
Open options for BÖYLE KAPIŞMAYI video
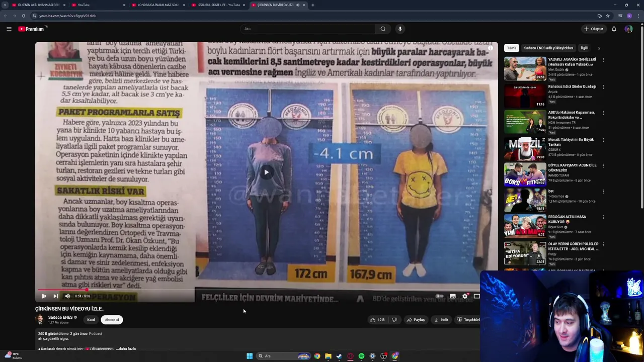pyautogui.click(x=603, y=166)
